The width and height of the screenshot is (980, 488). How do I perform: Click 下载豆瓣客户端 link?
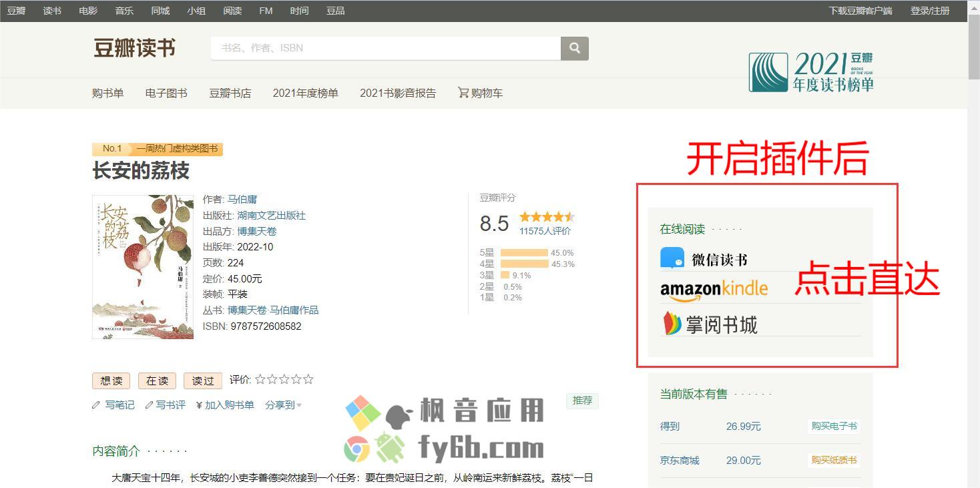tap(861, 11)
